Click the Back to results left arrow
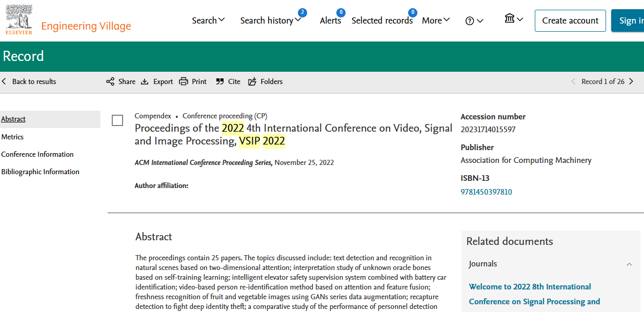Image resolution: width=644 pixels, height=312 pixels. point(4,81)
